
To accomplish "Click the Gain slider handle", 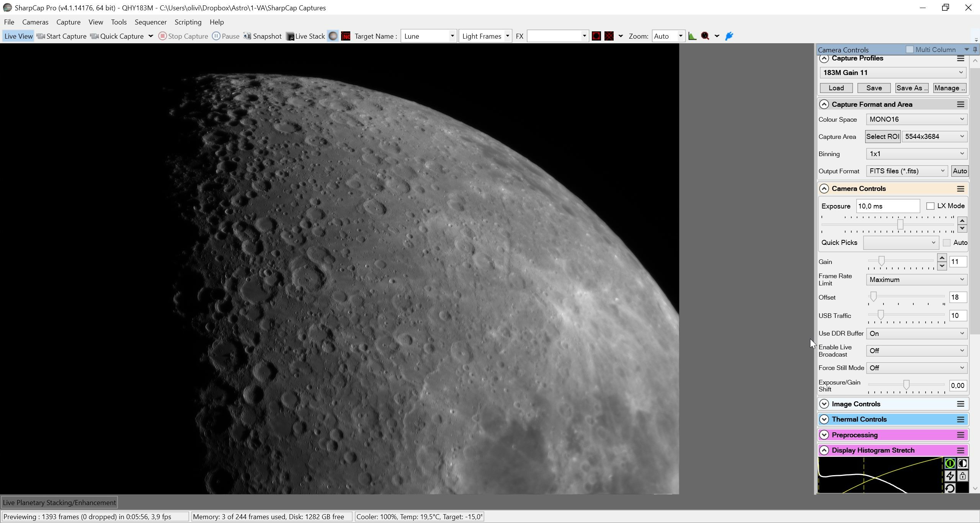I will 882,261.
